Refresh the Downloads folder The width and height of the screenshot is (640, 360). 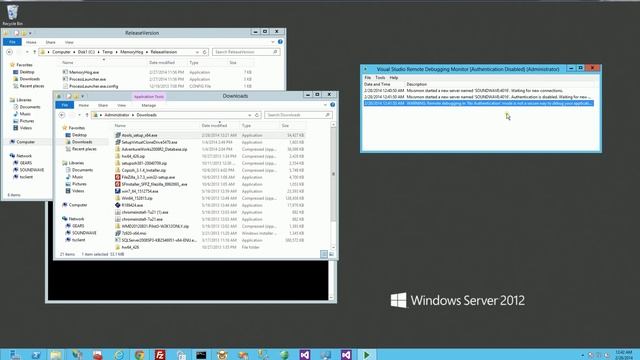pos(257,115)
